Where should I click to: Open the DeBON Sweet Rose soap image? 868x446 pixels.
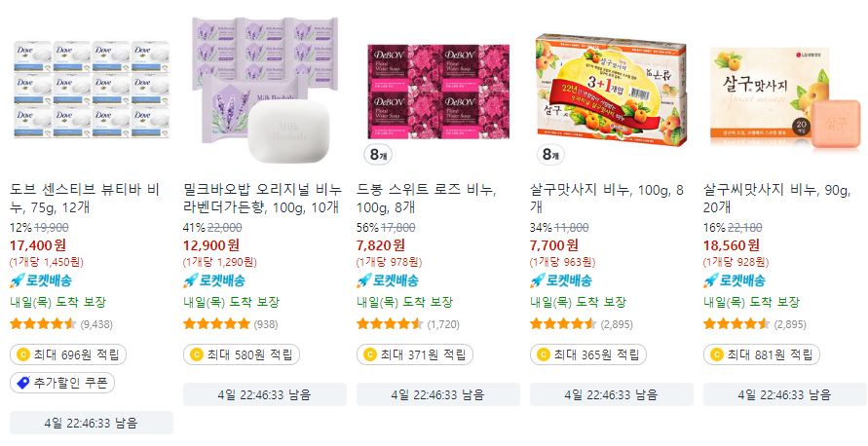coord(438,92)
